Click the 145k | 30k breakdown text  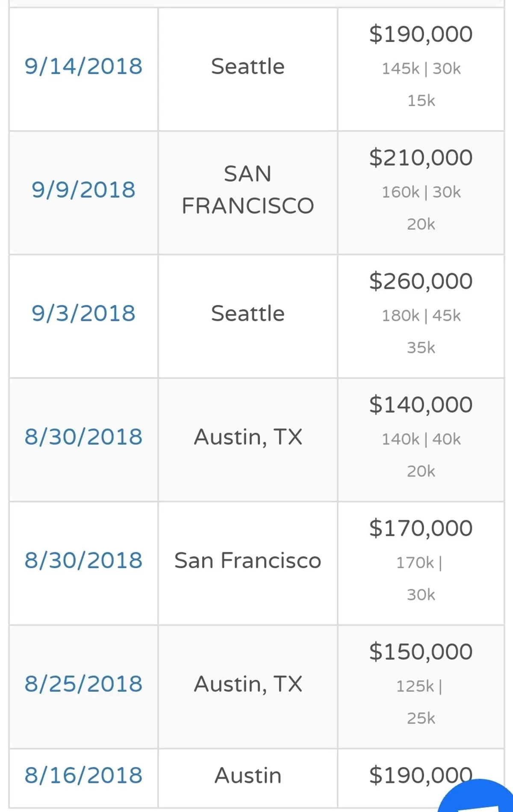(x=421, y=68)
